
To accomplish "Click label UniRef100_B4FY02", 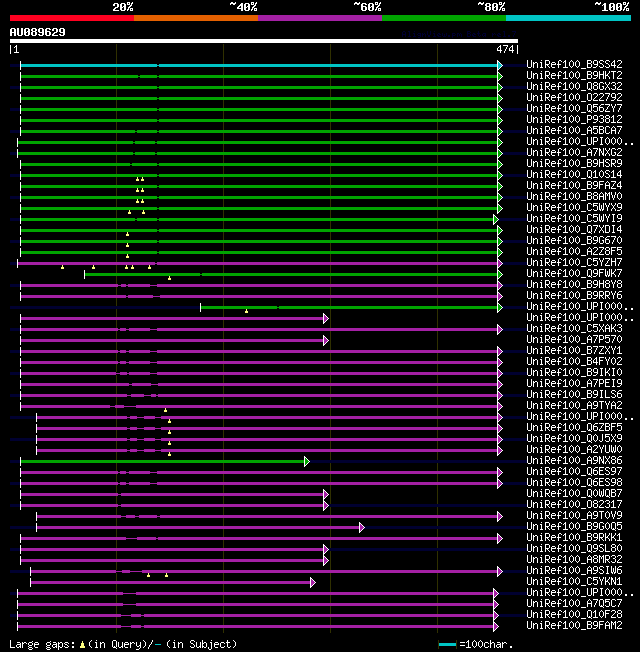I will coord(574,362).
